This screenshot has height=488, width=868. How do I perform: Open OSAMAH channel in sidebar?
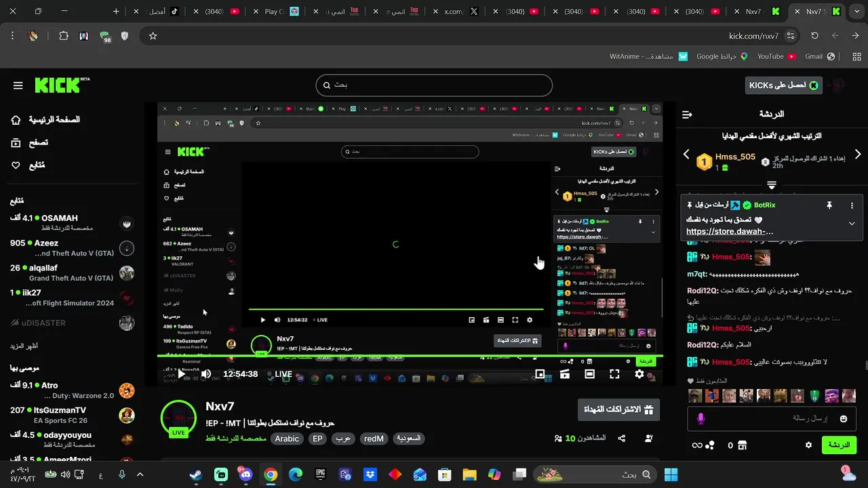[x=73, y=222]
